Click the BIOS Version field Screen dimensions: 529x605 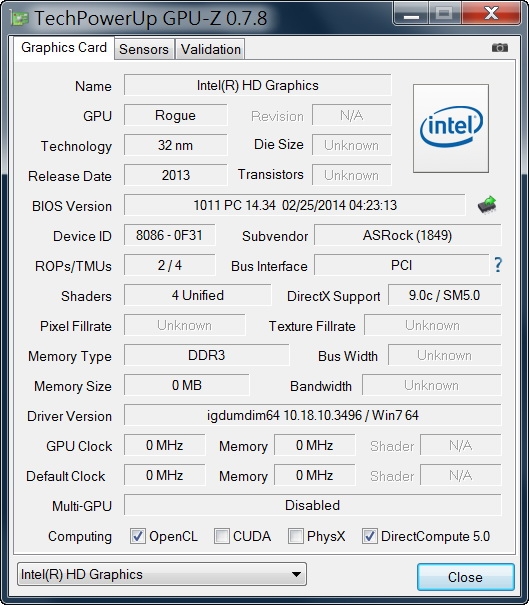[x=295, y=205]
